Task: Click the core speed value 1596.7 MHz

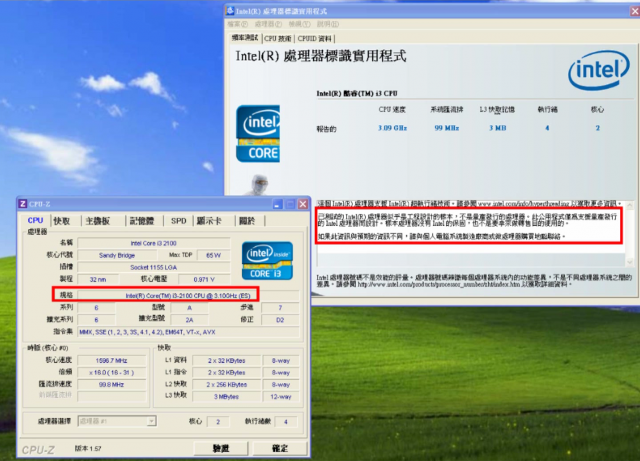Action: pyautogui.click(x=111, y=361)
